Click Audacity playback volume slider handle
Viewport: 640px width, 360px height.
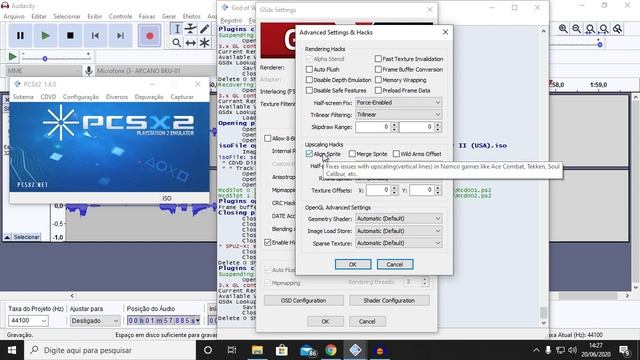click(600, 44)
